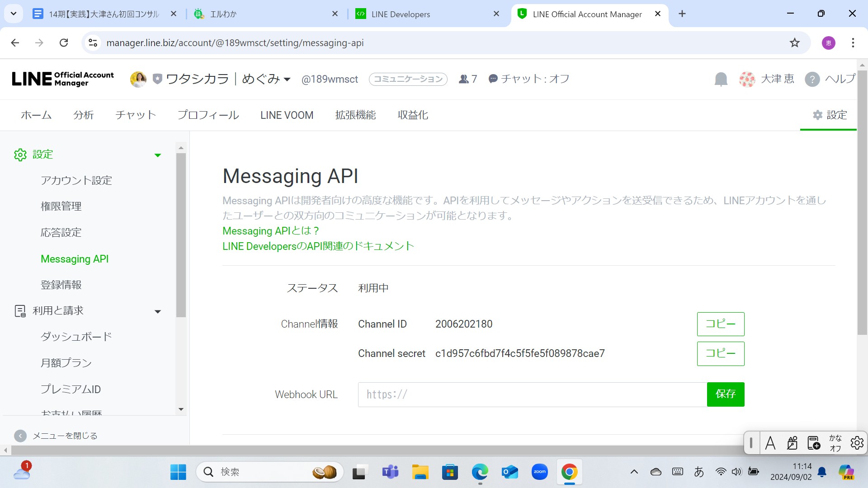
Task: Click the account profile avatar photo
Action: 138,79
